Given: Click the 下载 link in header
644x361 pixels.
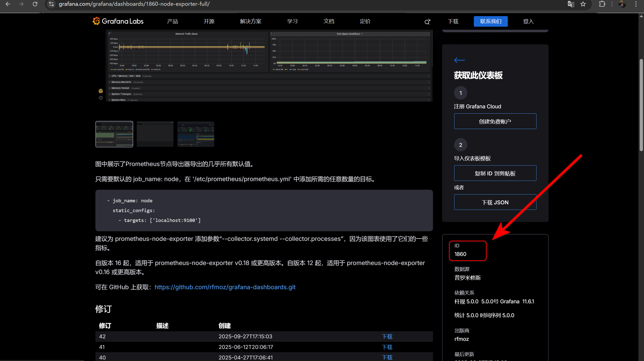Looking at the screenshot, I should 453,21.
